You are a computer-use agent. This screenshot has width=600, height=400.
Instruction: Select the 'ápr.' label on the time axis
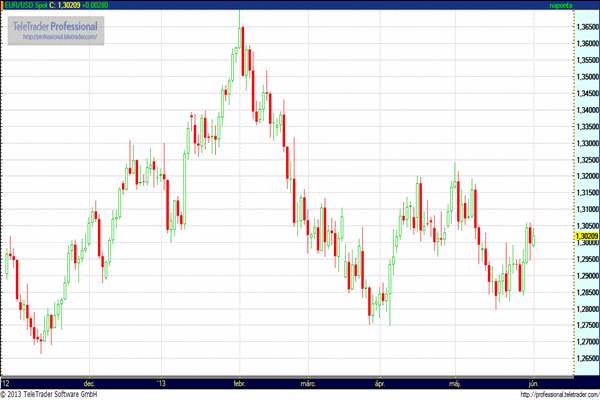click(x=378, y=382)
